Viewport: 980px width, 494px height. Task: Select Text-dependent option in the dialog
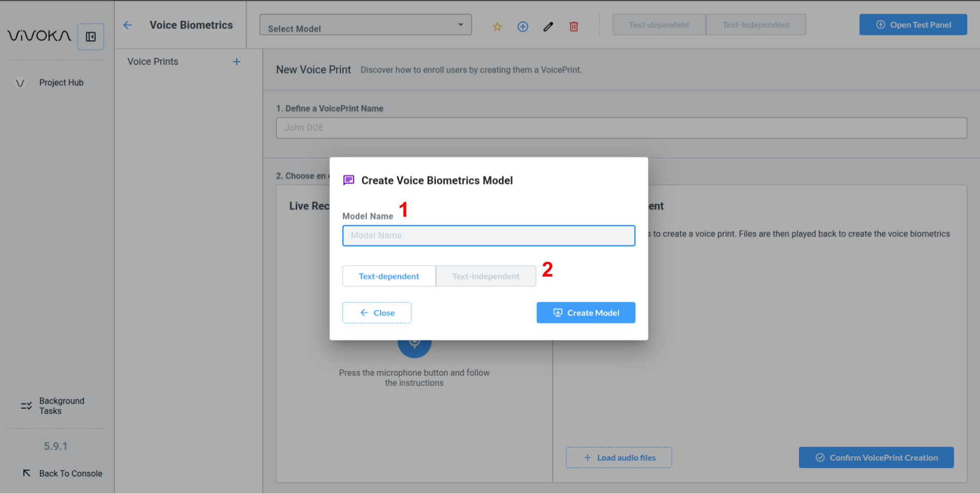pyautogui.click(x=389, y=276)
